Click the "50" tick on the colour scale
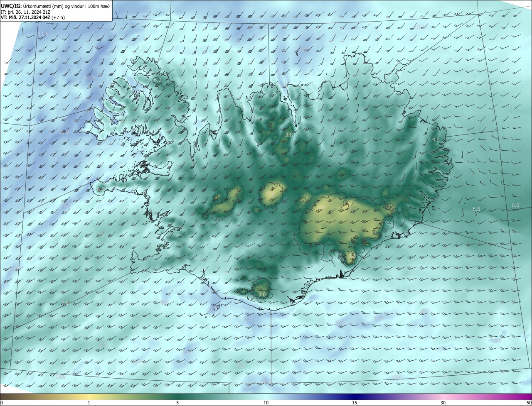Viewport: 532px width, 406px height. tap(529, 403)
